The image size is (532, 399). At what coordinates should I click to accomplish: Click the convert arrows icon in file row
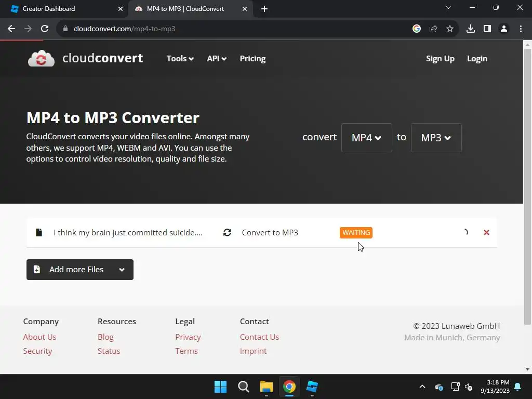tap(228, 232)
